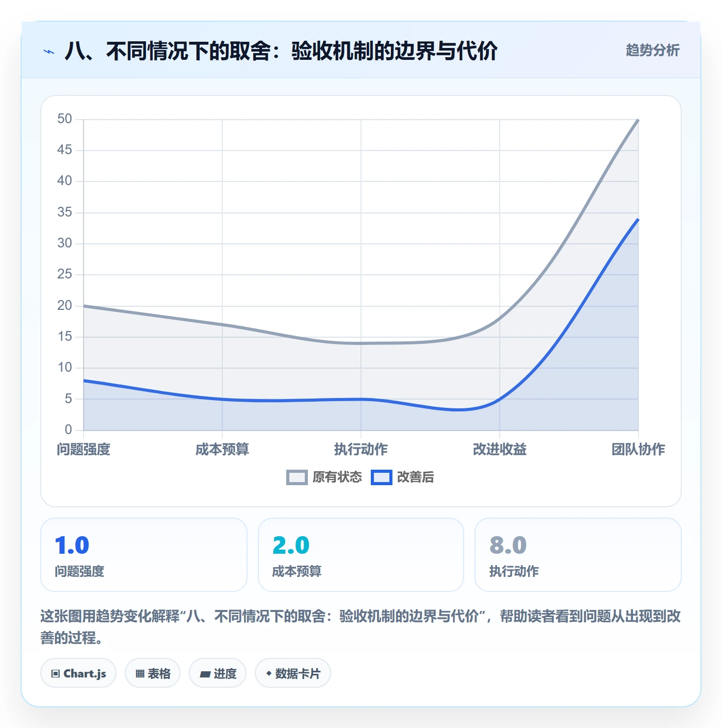Click the gray line start at 问题强度
Image resolution: width=722 pixels, height=728 pixels.
tap(84, 306)
